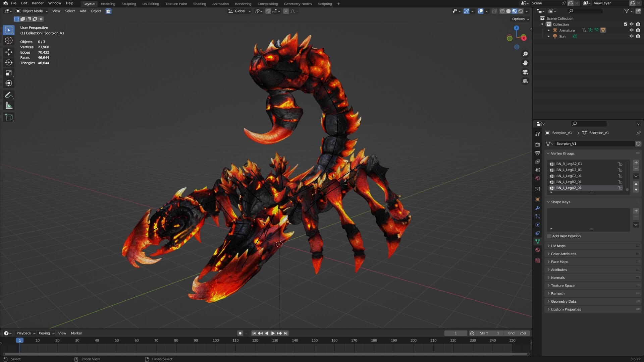The height and width of the screenshot is (362, 644).
Task: Open the Marker menu in timeline
Action: (x=76, y=333)
